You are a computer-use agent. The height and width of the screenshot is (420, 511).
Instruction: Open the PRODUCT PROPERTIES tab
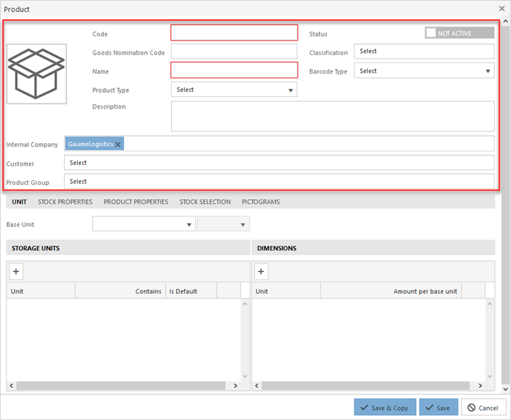click(136, 202)
